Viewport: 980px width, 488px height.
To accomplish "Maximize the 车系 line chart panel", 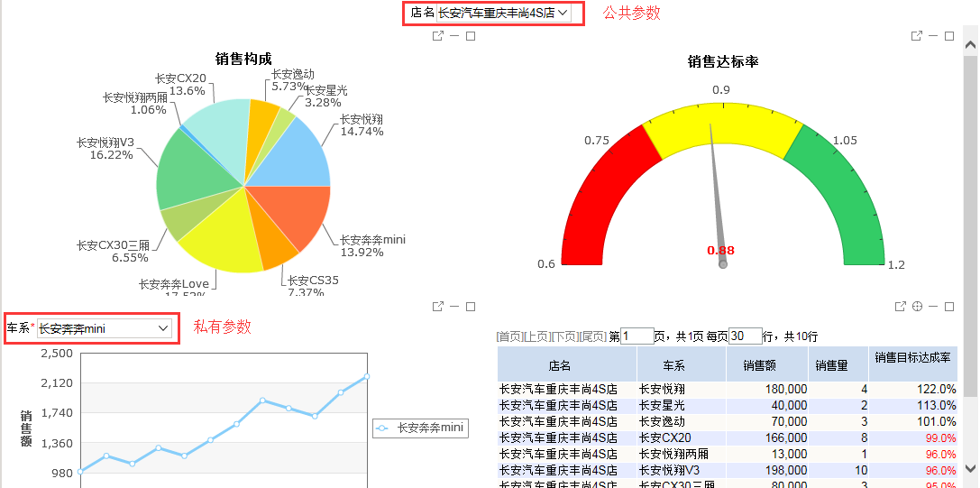I will coord(471,307).
